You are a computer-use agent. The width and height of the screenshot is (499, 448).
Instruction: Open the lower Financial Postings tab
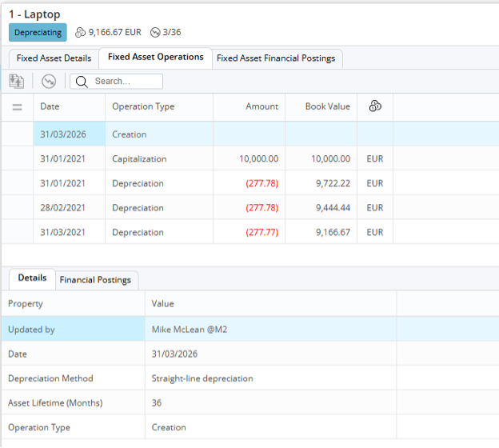95,280
